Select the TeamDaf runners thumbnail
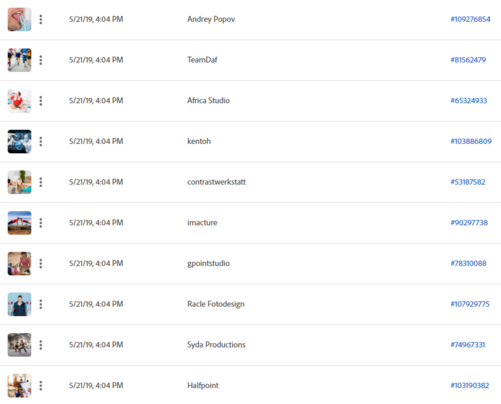The width and height of the screenshot is (501, 404). click(20, 60)
